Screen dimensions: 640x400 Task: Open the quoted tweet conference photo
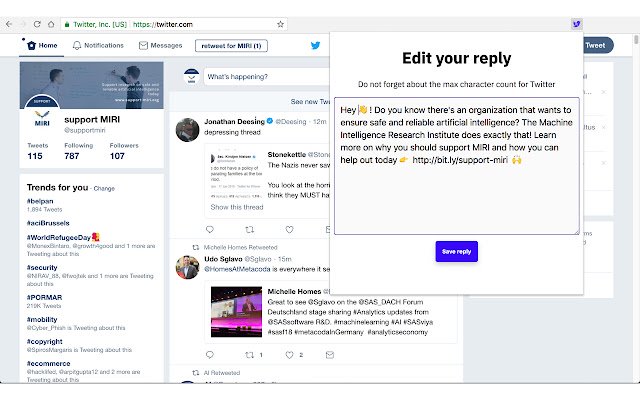236,312
